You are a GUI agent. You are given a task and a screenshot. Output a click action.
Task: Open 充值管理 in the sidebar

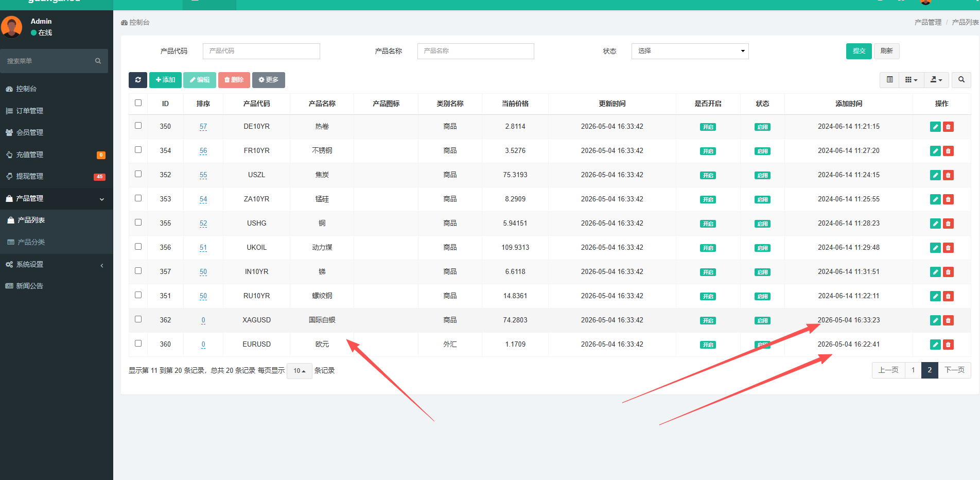(x=57, y=155)
